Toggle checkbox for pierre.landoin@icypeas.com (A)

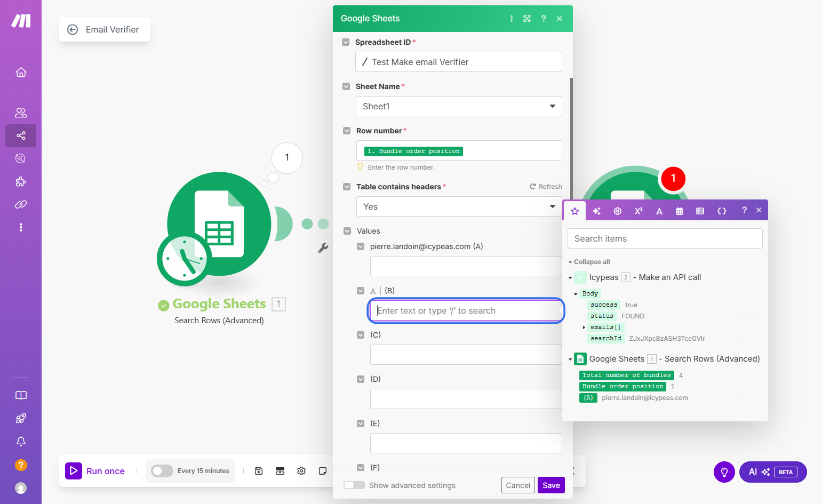(x=361, y=246)
